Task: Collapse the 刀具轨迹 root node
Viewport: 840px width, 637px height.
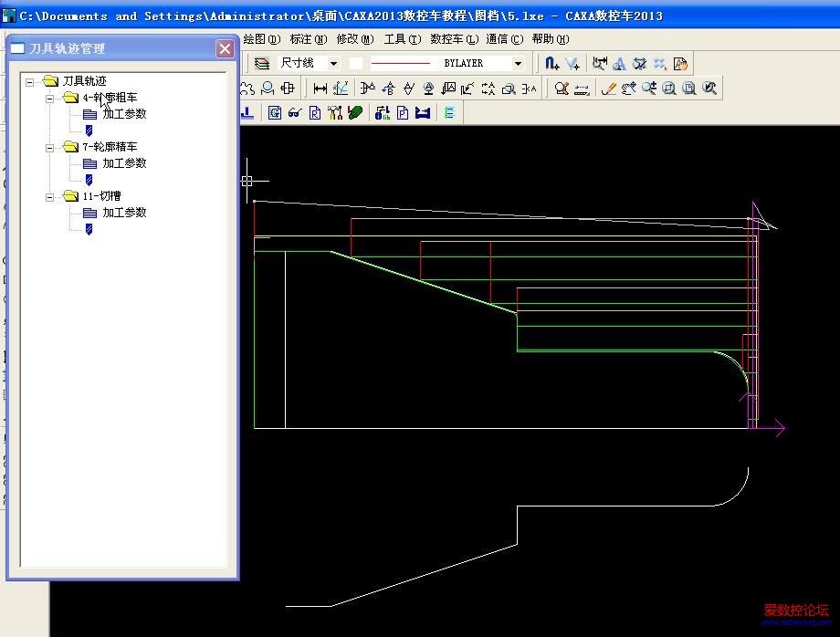Action: (x=30, y=81)
